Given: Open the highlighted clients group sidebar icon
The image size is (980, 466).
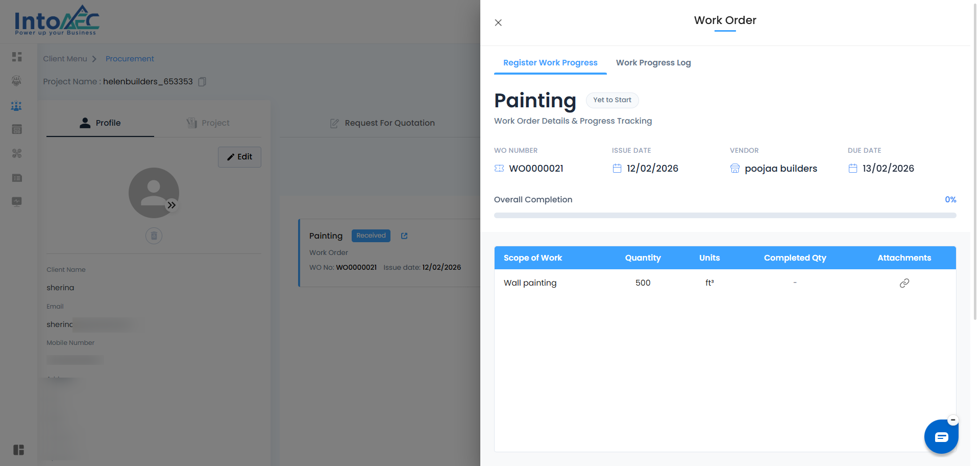Looking at the screenshot, I should tap(17, 106).
